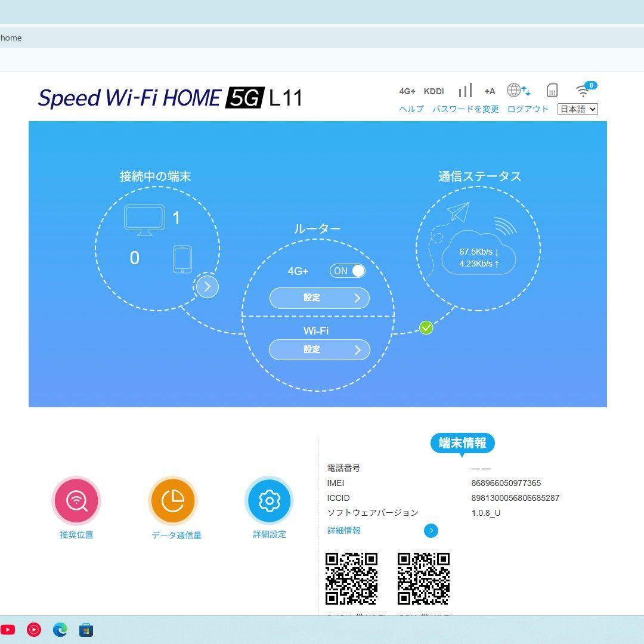Open the 日本語 language selector
Image resolution: width=644 pixels, height=644 pixels.
577,109
